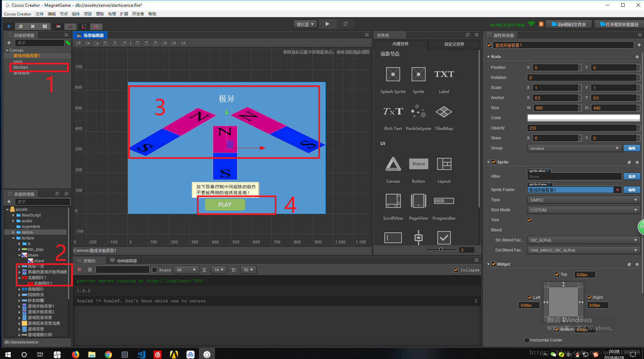The image size is (644, 359).
Task: Open Chrome from the taskbar
Action: click(x=108, y=354)
